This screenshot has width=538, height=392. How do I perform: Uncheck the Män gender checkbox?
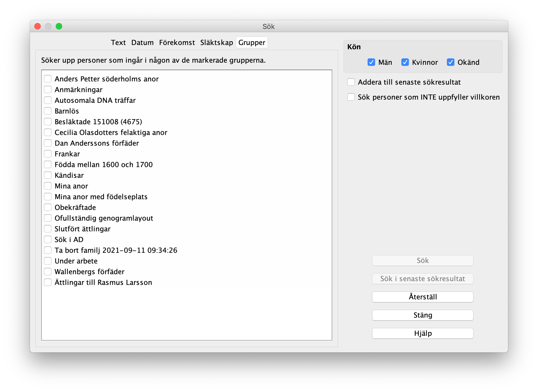point(371,62)
